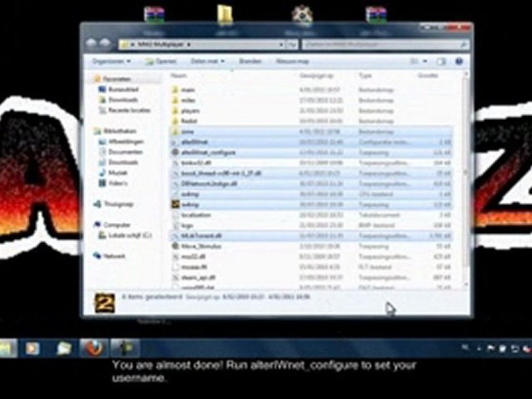Click the Muziek library icon
The height and width of the screenshot is (399, 532).
[x=103, y=173]
